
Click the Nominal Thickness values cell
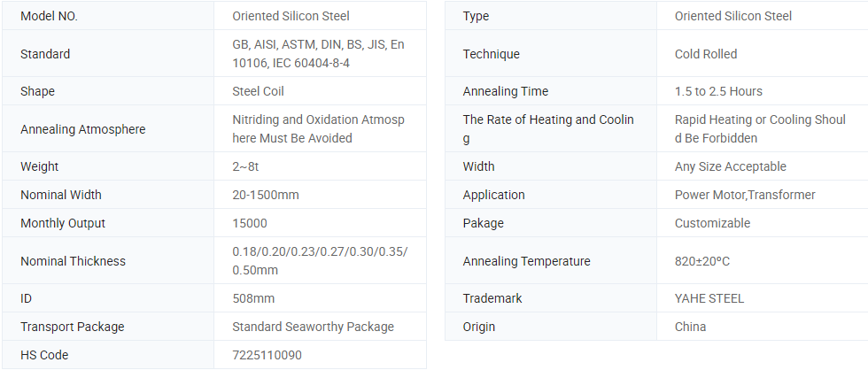(320, 261)
